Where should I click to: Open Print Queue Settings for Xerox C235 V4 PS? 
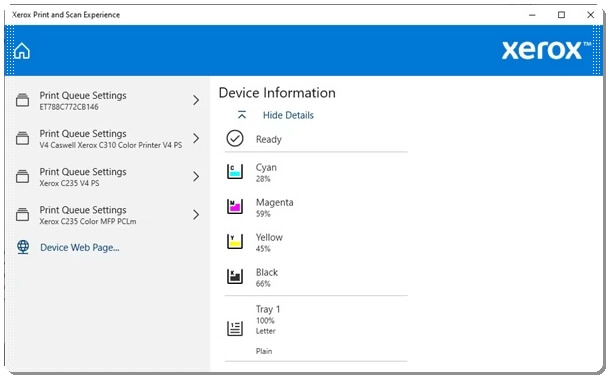click(108, 176)
